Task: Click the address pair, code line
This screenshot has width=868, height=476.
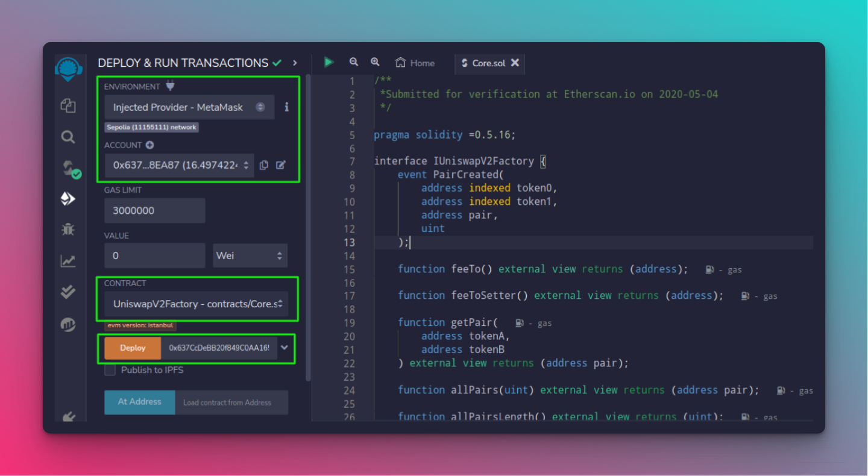Action: (x=460, y=215)
